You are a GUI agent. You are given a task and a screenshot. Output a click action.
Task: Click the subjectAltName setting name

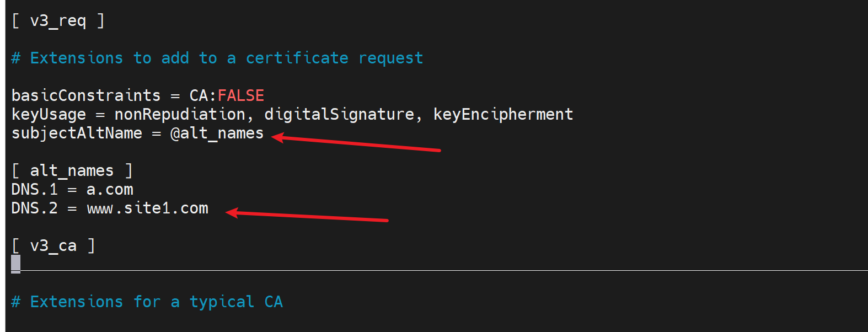(x=77, y=133)
